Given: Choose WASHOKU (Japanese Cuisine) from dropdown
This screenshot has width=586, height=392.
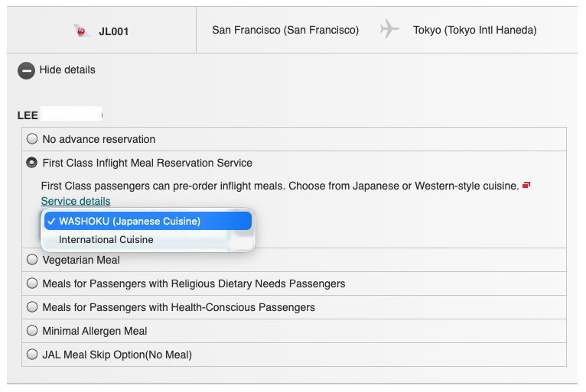Looking at the screenshot, I should pos(129,221).
